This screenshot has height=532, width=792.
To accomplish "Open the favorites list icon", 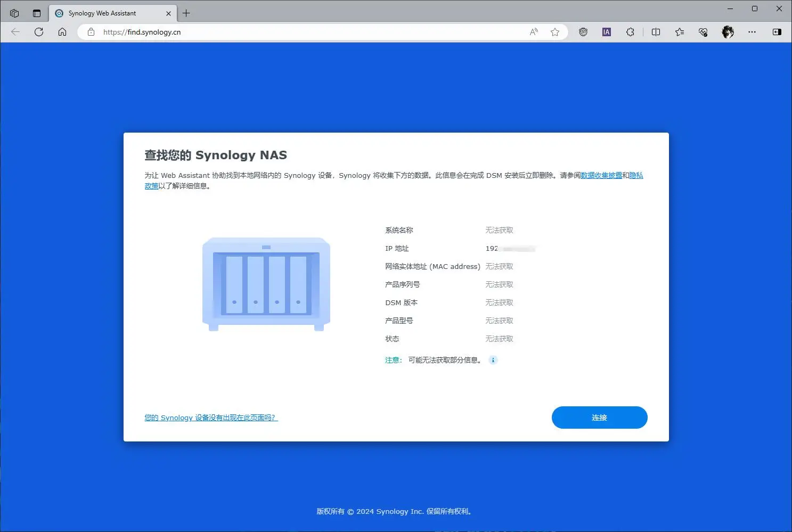I will pyautogui.click(x=680, y=32).
